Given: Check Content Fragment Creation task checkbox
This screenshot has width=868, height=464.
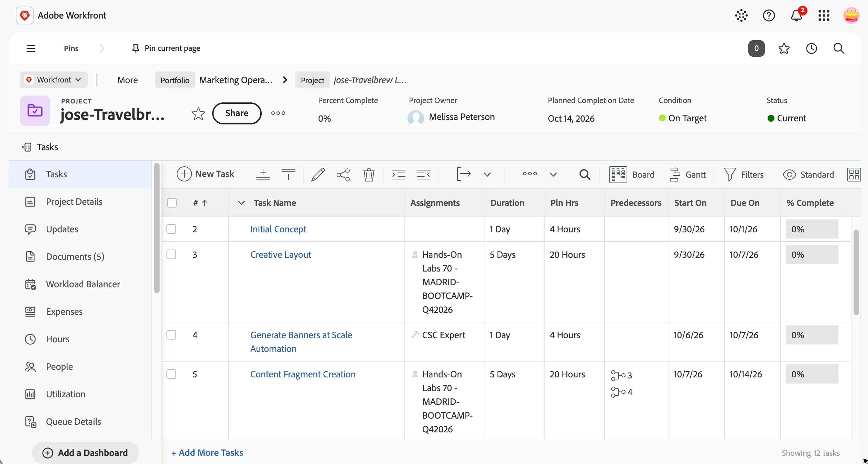Looking at the screenshot, I should pyautogui.click(x=171, y=374).
